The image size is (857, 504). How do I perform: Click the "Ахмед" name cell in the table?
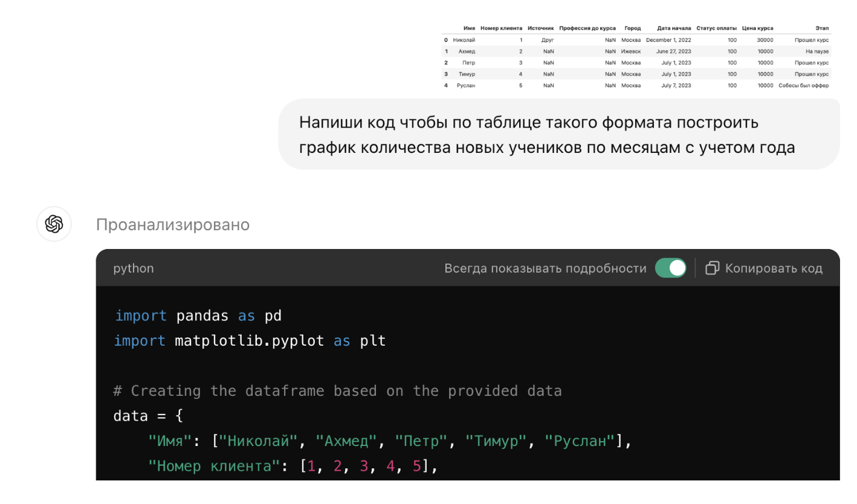coord(467,51)
